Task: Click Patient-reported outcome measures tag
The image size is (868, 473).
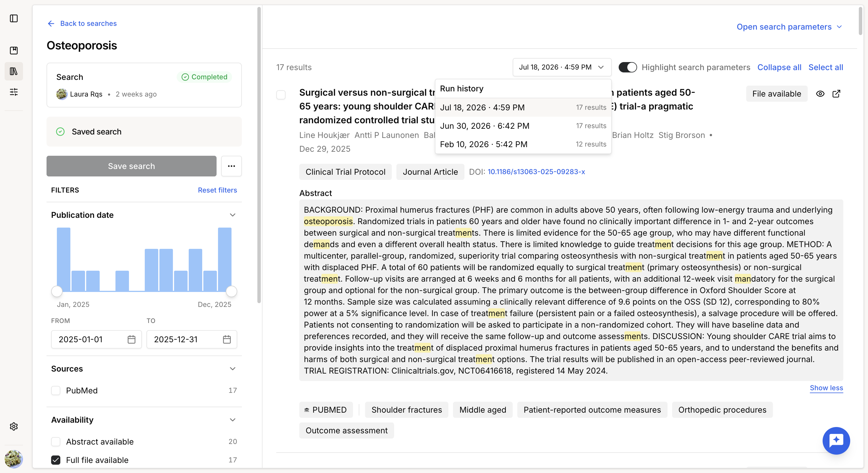Action: click(592, 410)
